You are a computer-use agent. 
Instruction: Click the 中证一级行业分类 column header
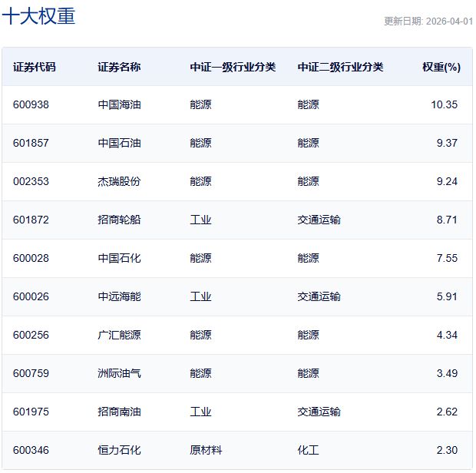click(233, 67)
